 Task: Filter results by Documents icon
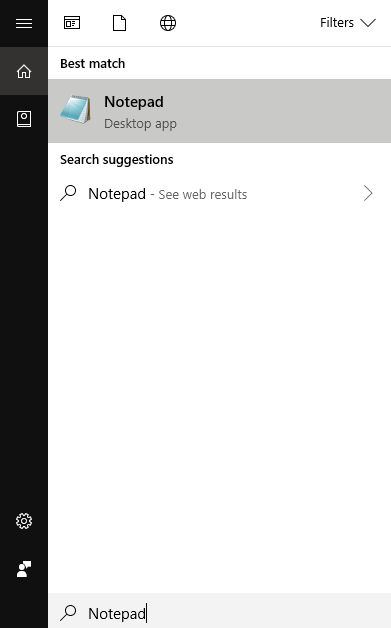coord(119,23)
